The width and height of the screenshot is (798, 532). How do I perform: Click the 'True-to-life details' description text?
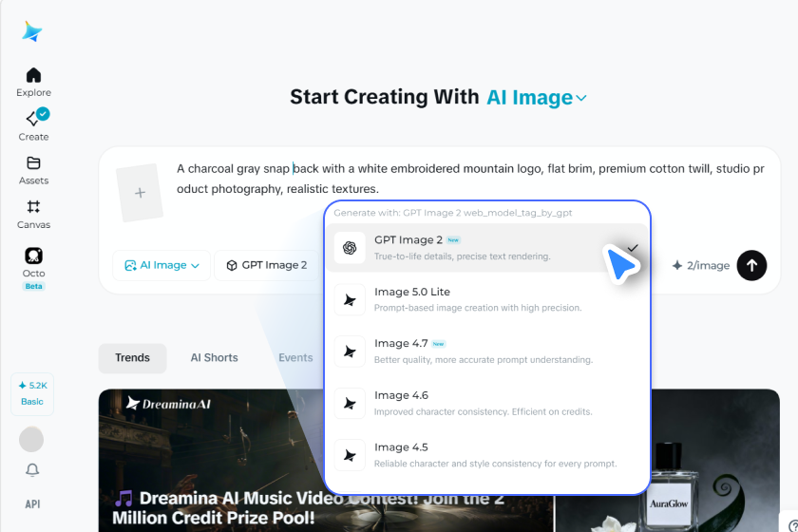click(x=462, y=256)
